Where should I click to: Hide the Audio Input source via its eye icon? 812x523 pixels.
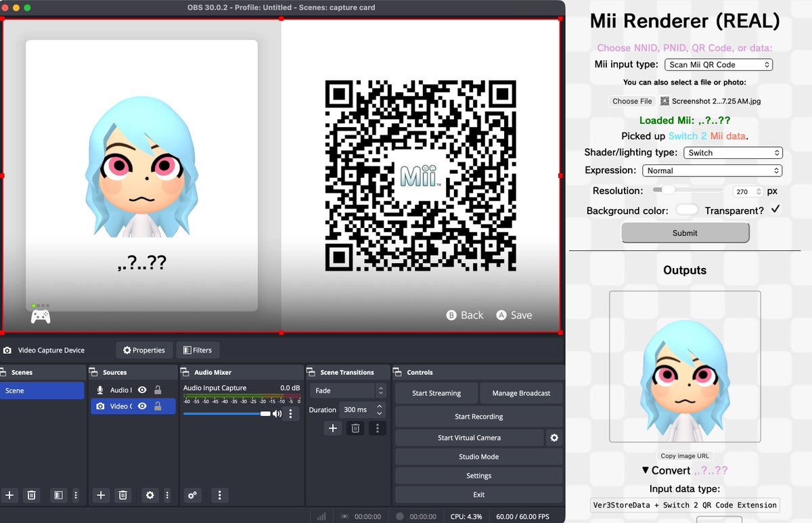point(142,390)
